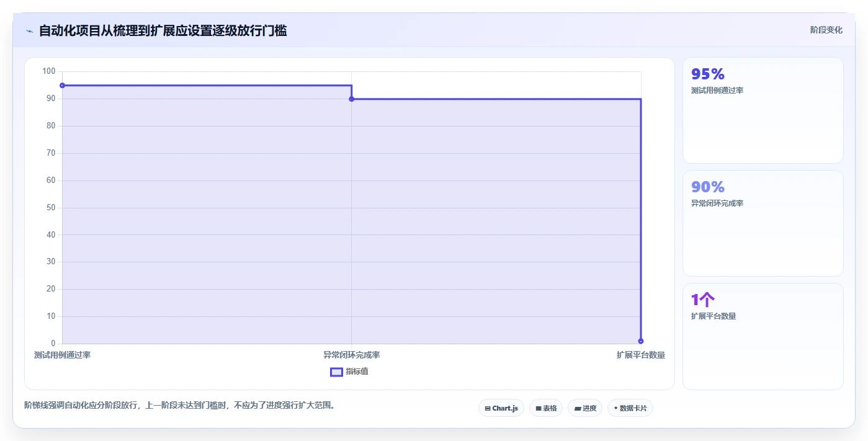Click data point for 异常闭环完成率 on chart

352,99
